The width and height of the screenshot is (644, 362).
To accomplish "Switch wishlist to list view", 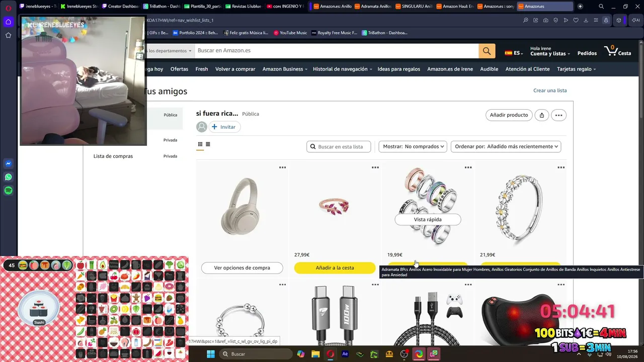I will (x=208, y=144).
